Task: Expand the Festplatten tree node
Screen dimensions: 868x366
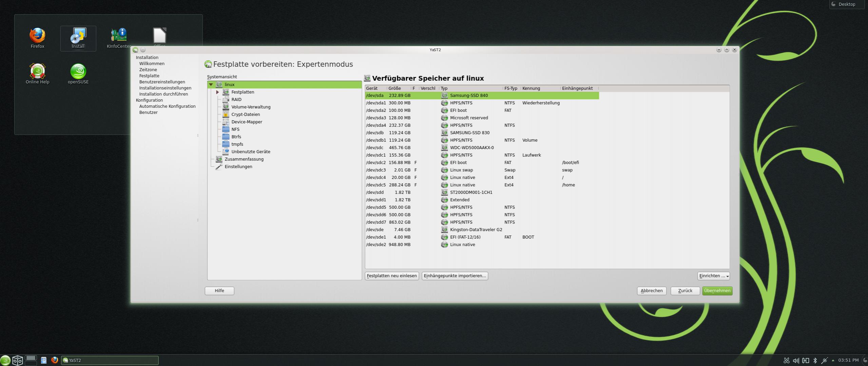Action: (x=217, y=92)
